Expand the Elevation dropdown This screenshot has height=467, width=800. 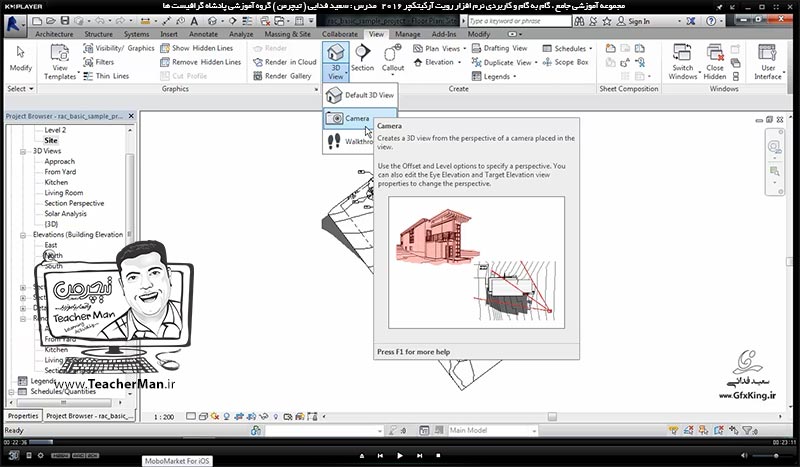(x=460, y=62)
